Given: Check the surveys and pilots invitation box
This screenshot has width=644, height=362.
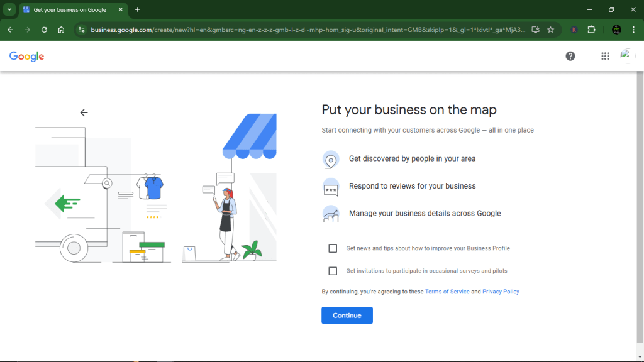Looking at the screenshot, I should pos(333,271).
